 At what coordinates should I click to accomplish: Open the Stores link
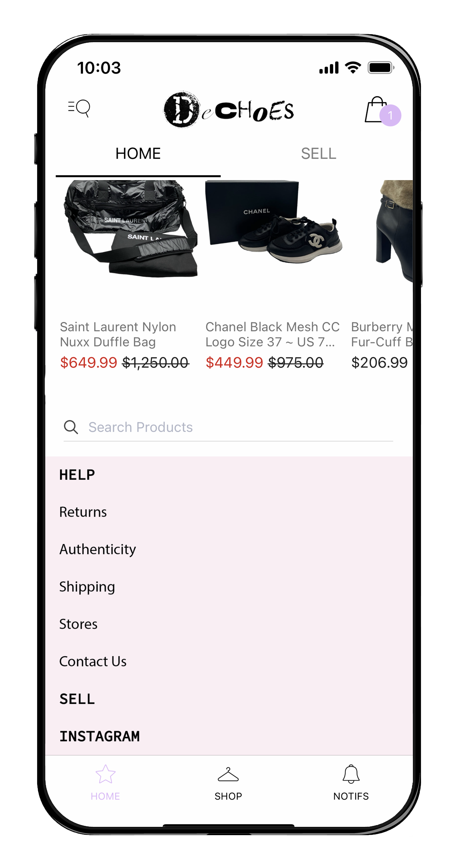79,624
